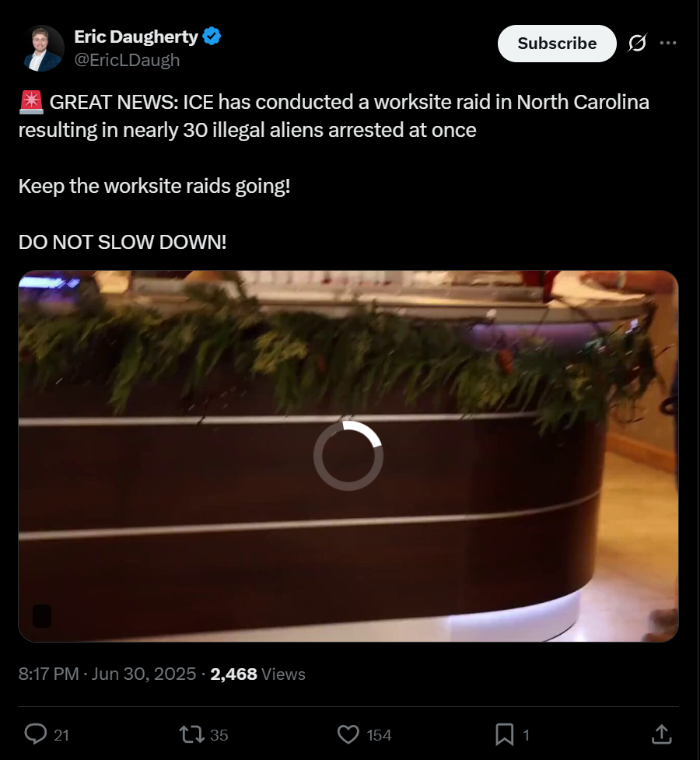The image size is (700, 760).
Task: Open Eric Daugherty's profile picture
Action: [x=43, y=48]
